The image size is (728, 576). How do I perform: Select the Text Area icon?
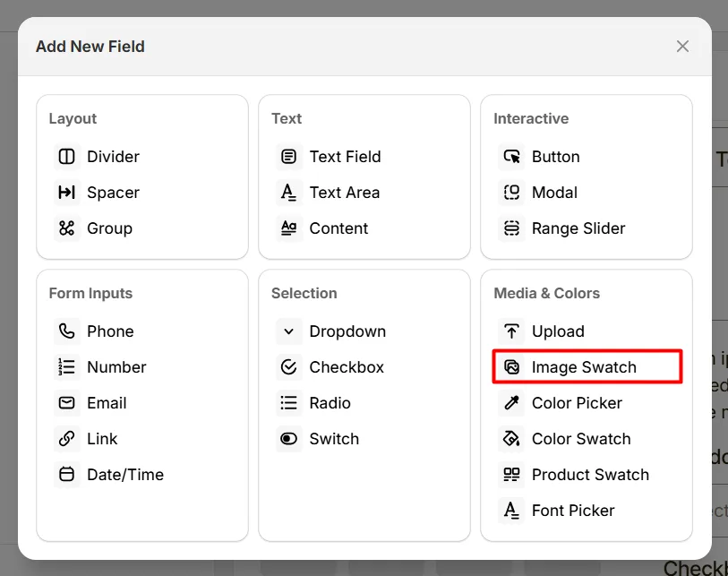point(289,193)
